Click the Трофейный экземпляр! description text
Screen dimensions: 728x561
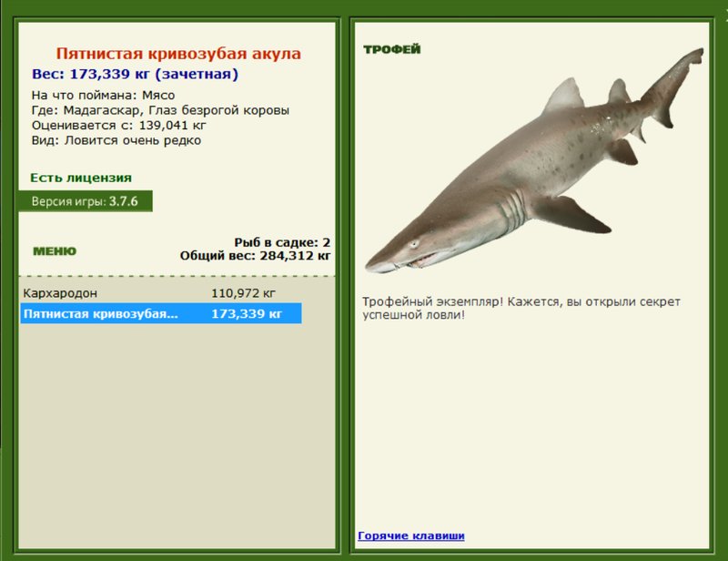click(521, 308)
